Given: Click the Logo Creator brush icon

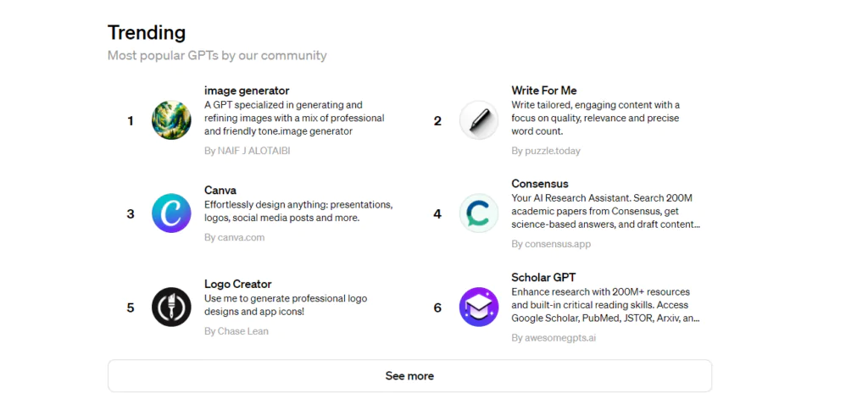Looking at the screenshot, I should click(x=171, y=307).
